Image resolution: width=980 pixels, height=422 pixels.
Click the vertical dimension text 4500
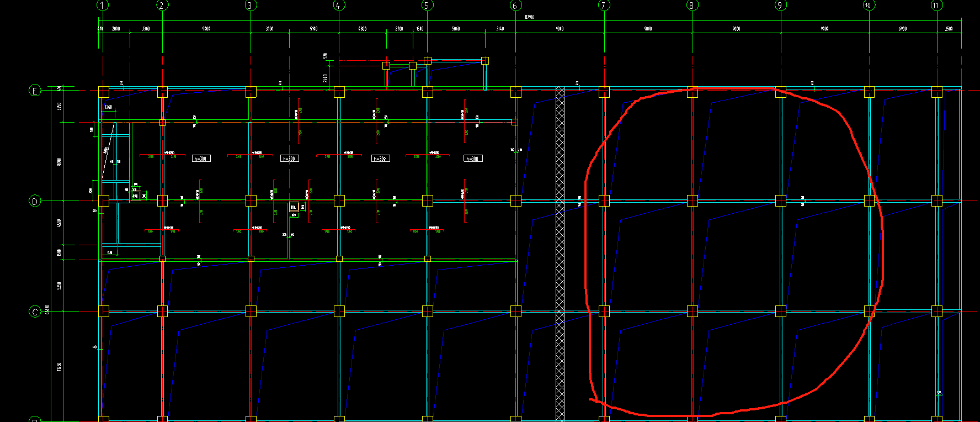pyautogui.click(x=59, y=223)
